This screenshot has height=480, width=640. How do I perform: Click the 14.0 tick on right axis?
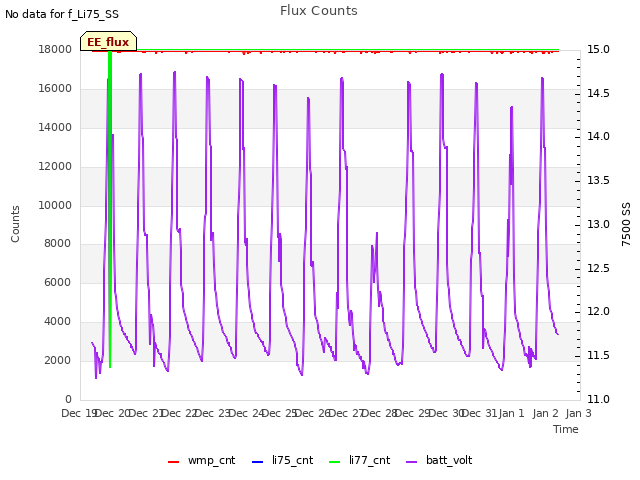(598, 136)
